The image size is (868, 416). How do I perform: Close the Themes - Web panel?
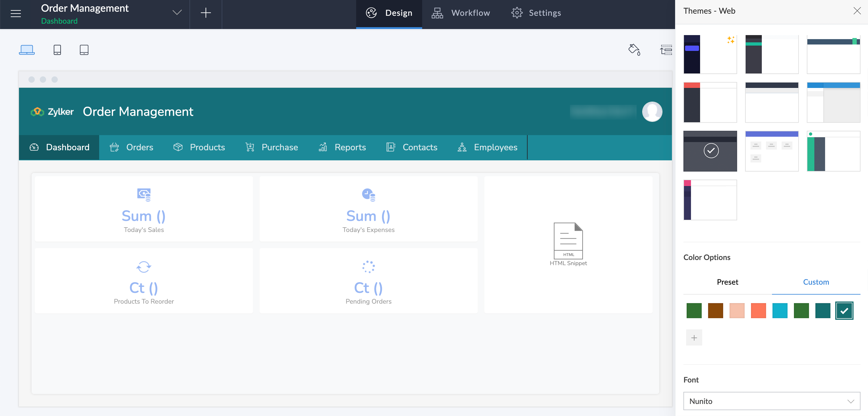click(857, 11)
